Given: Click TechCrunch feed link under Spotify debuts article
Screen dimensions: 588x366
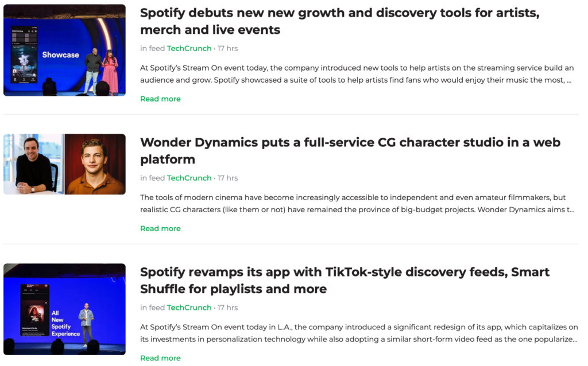Looking at the screenshot, I should 189,48.
